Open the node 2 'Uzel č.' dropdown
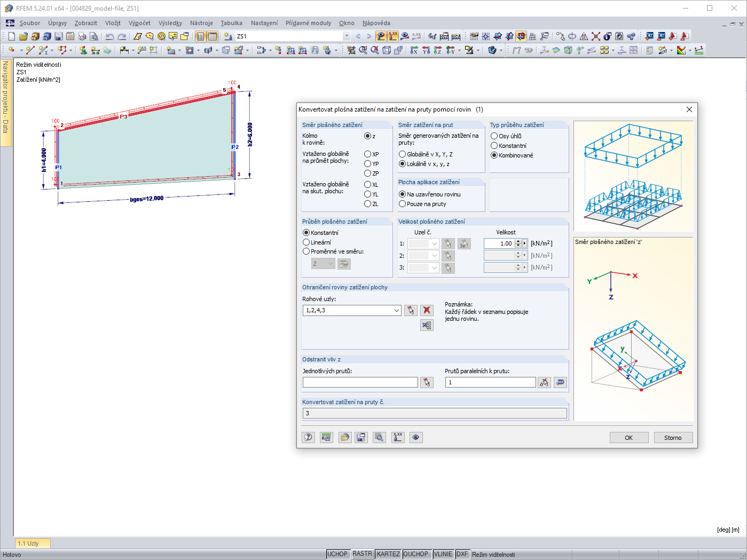This screenshot has width=747, height=560. [x=435, y=256]
